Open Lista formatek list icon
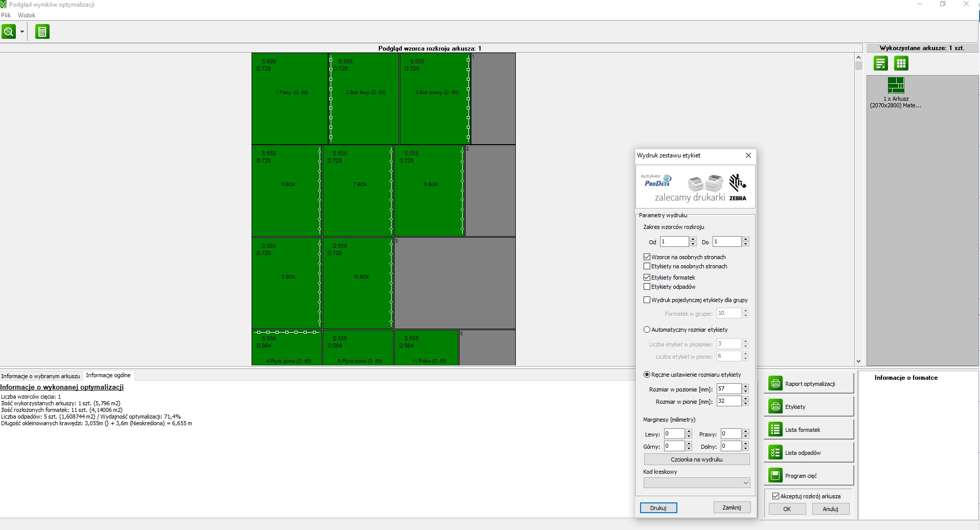The width and height of the screenshot is (980, 530). [776, 429]
